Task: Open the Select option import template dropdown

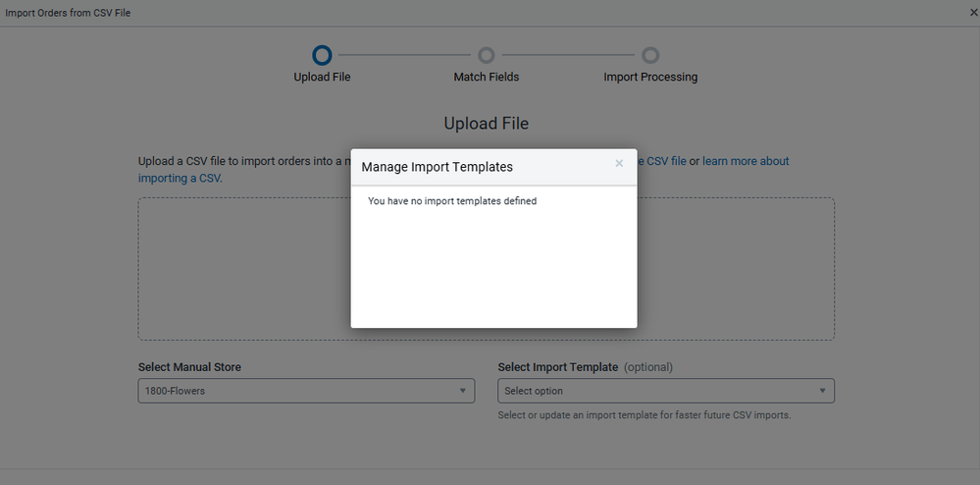Action: (666, 391)
